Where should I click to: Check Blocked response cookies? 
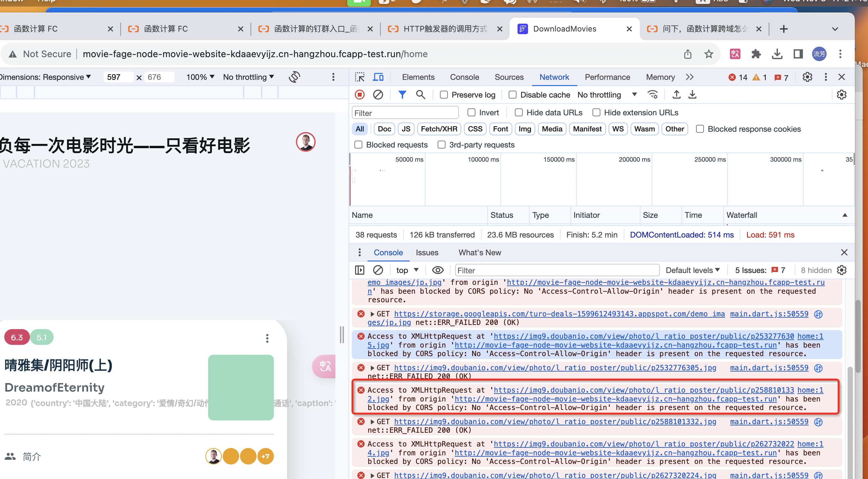point(700,129)
